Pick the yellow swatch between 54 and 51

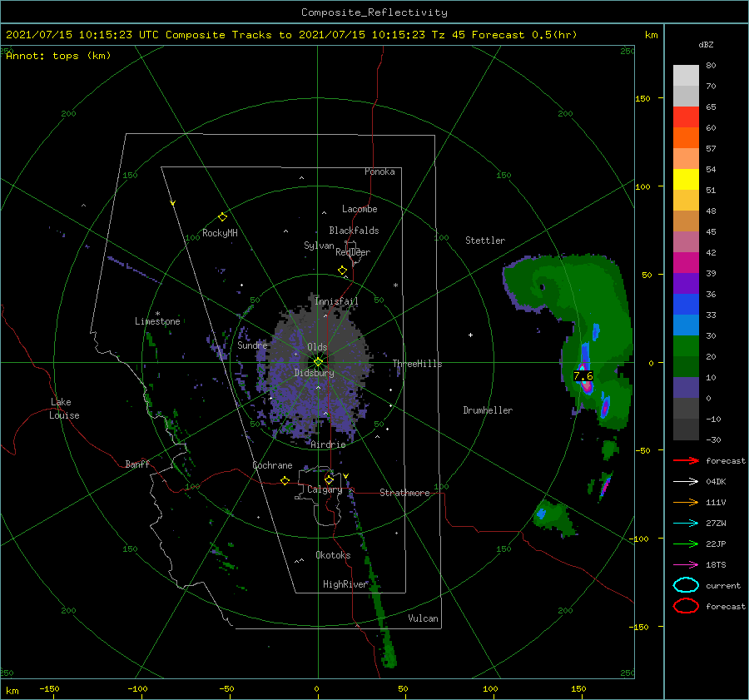(686, 179)
